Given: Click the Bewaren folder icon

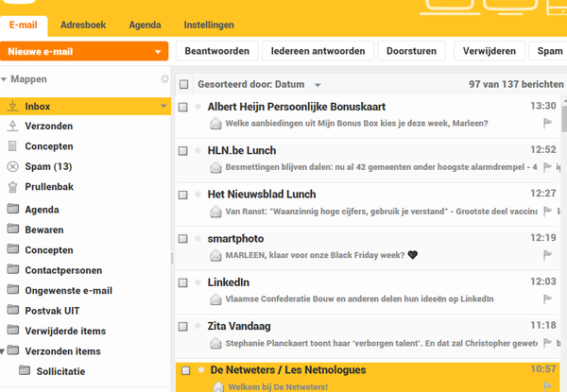Looking at the screenshot, I should (x=13, y=229).
